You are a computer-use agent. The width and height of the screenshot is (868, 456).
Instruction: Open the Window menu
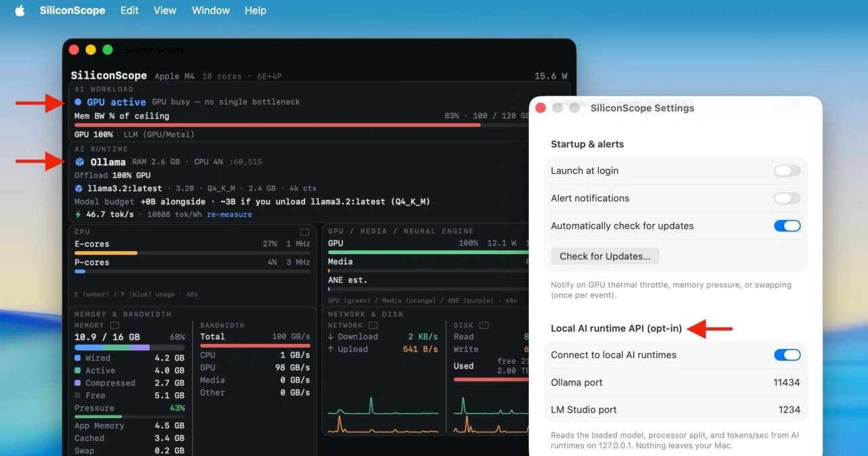tap(210, 11)
